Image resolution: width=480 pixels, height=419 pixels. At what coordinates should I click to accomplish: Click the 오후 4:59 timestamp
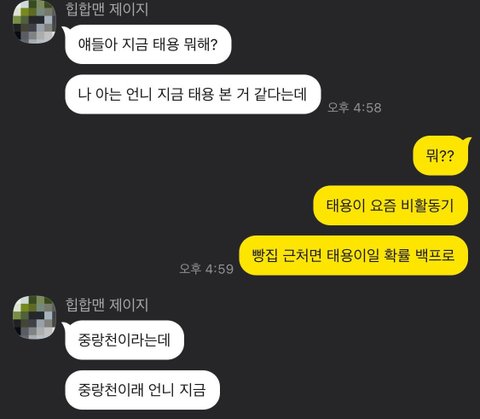pos(206,269)
